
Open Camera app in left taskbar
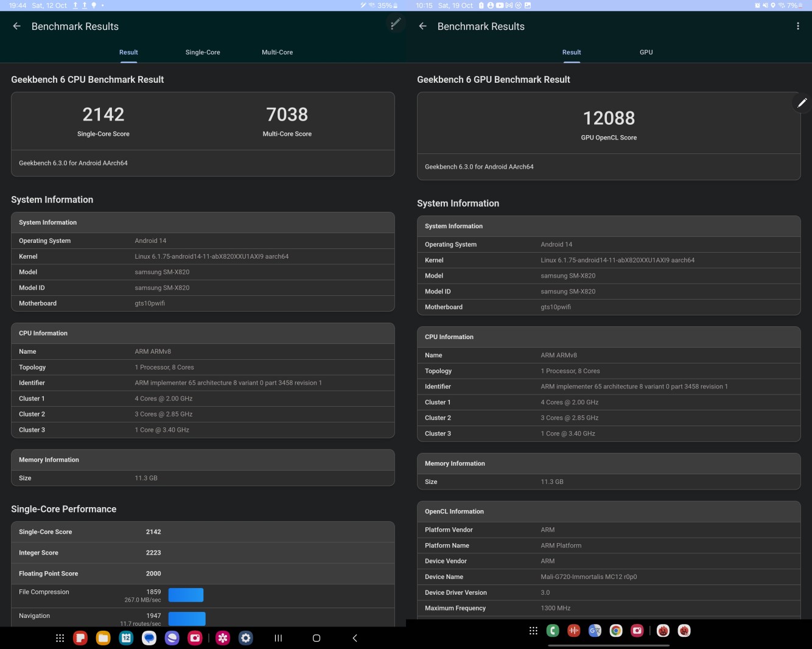click(x=195, y=638)
